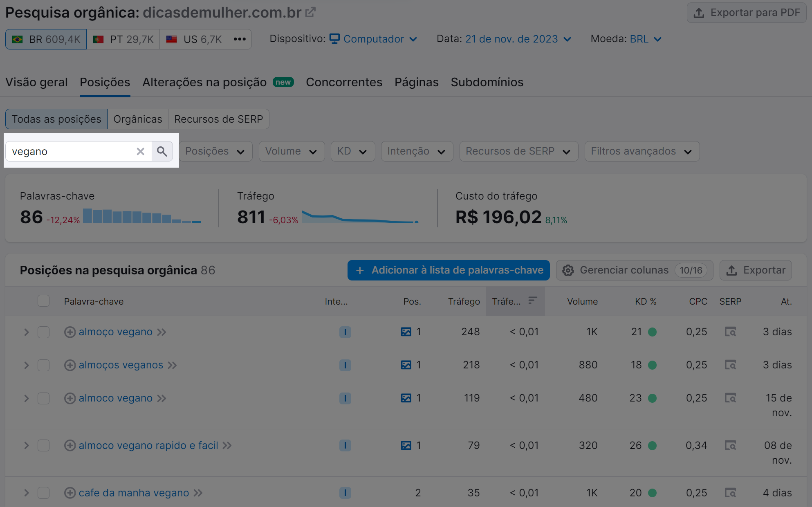Click image SERP feature icon for almoço vegano
Image resolution: width=812 pixels, height=507 pixels.
(x=406, y=332)
